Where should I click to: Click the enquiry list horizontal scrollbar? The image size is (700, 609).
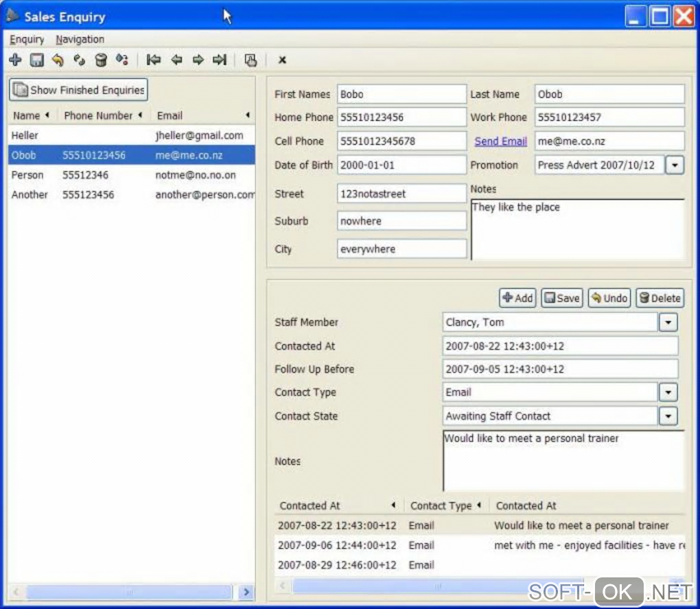click(129, 592)
